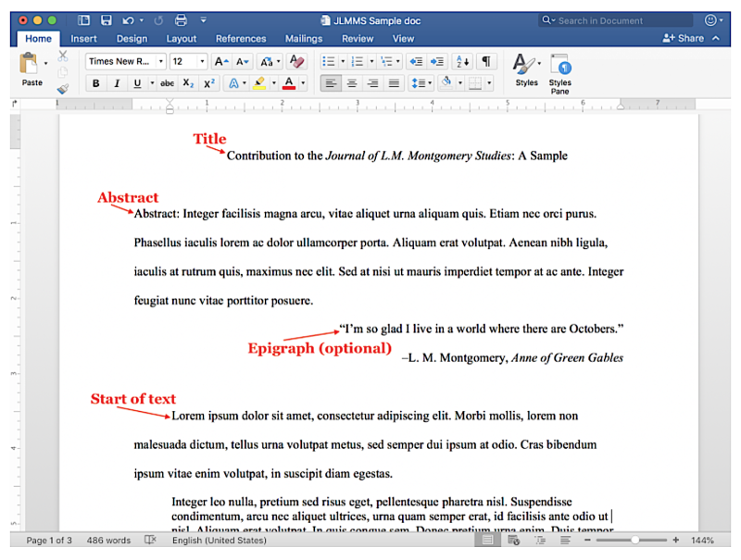This screenshot has width=741, height=560.
Task: Open the font name dropdown
Action: pos(161,61)
